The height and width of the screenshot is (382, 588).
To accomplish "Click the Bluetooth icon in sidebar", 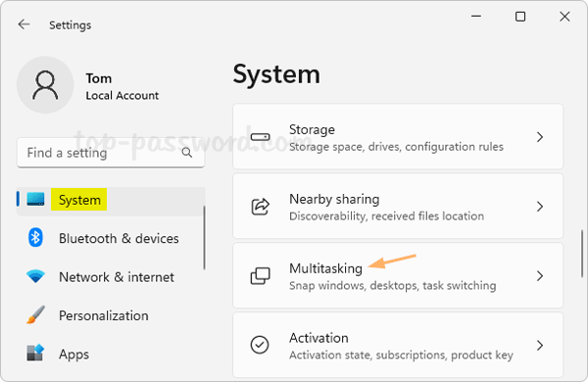I will coord(35,238).
